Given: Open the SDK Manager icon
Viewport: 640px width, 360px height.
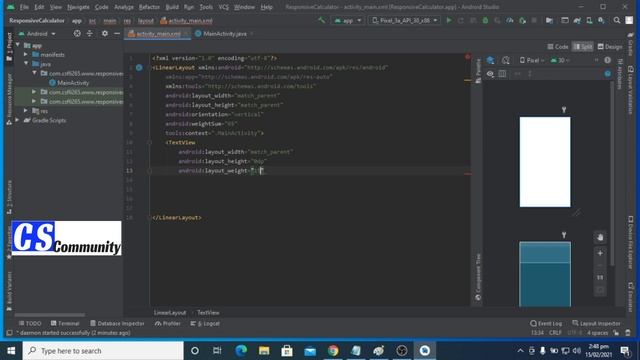Looking at the screenshot, I should pyautogui.click(x=601, y=20).
